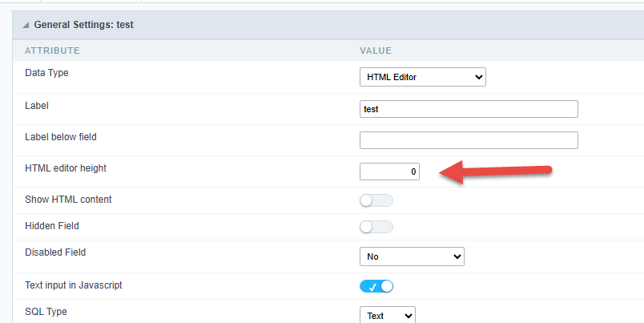644x323 pixels.
Task: Turn on the Hidden Field toggle
Action: [376, 227]
